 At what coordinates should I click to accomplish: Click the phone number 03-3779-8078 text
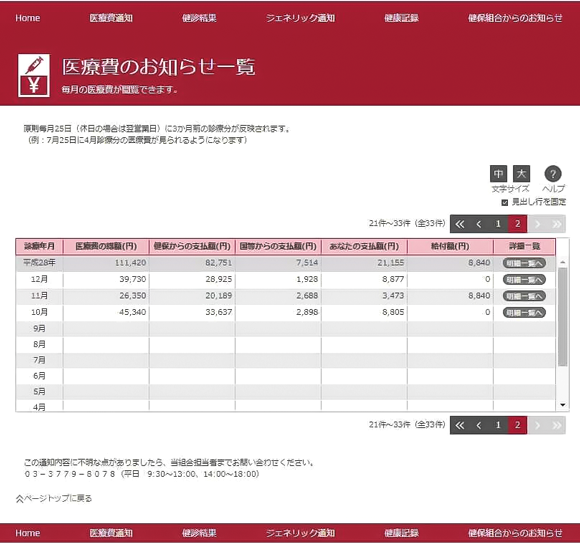[x=70, y=474]
